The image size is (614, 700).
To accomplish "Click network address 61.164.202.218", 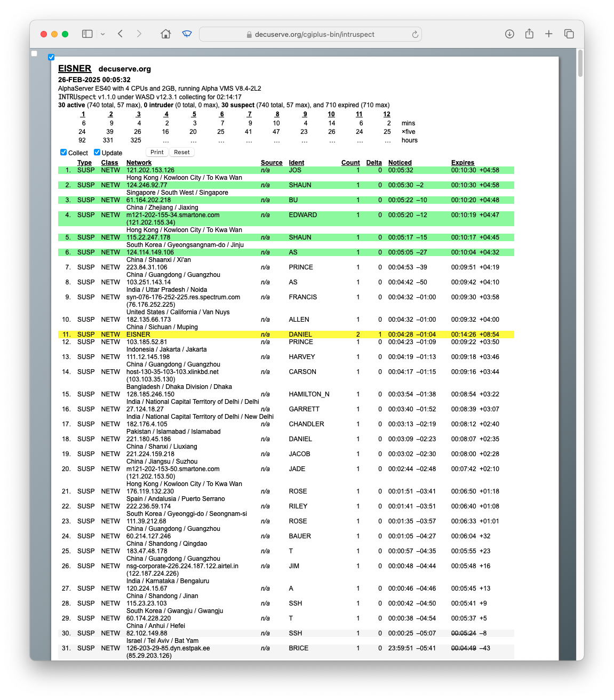I will pyautogui.click(x=149, y=200).
